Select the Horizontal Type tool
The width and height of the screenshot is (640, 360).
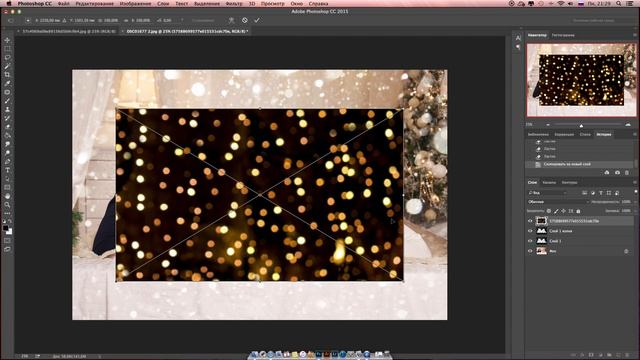click(x=7, y=170)
